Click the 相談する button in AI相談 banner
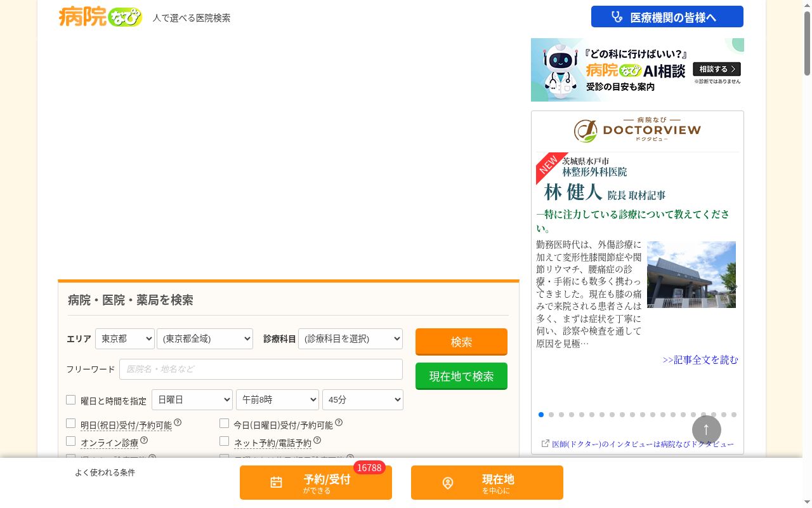The height and width of the screenshot is (508, 812). coord(717,69)
